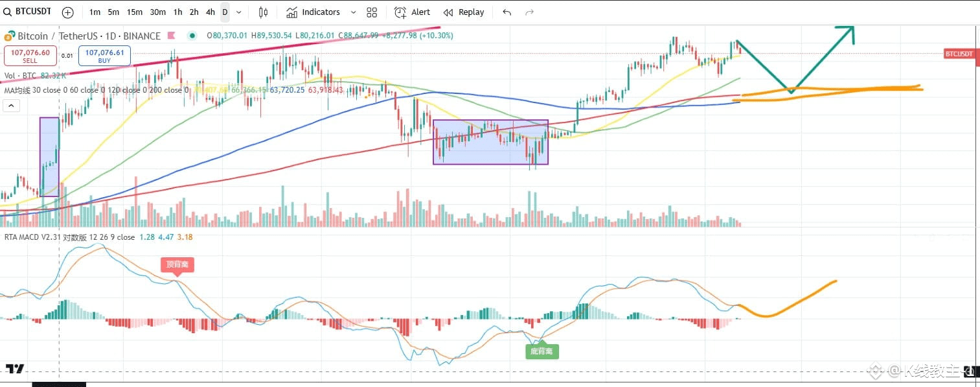Select the 1h timeframe tab
Image resolution: width=980 pixels, height=387 pixels.
click(178, 12)
